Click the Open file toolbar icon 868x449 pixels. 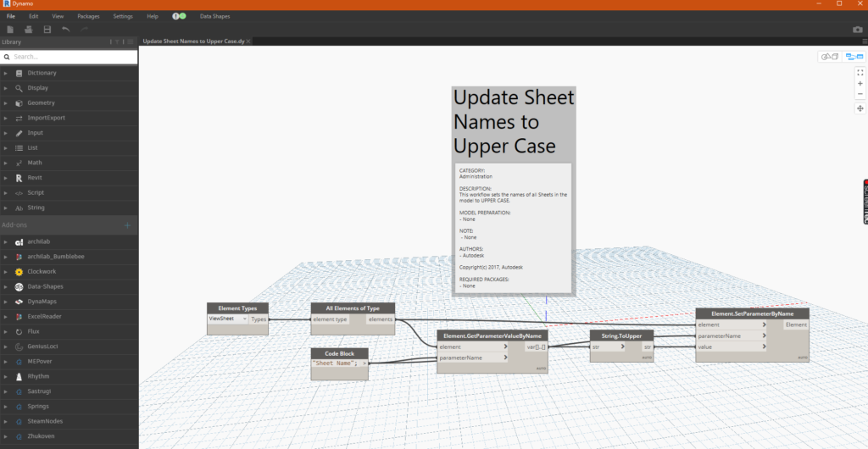click(x=28, y=30)
